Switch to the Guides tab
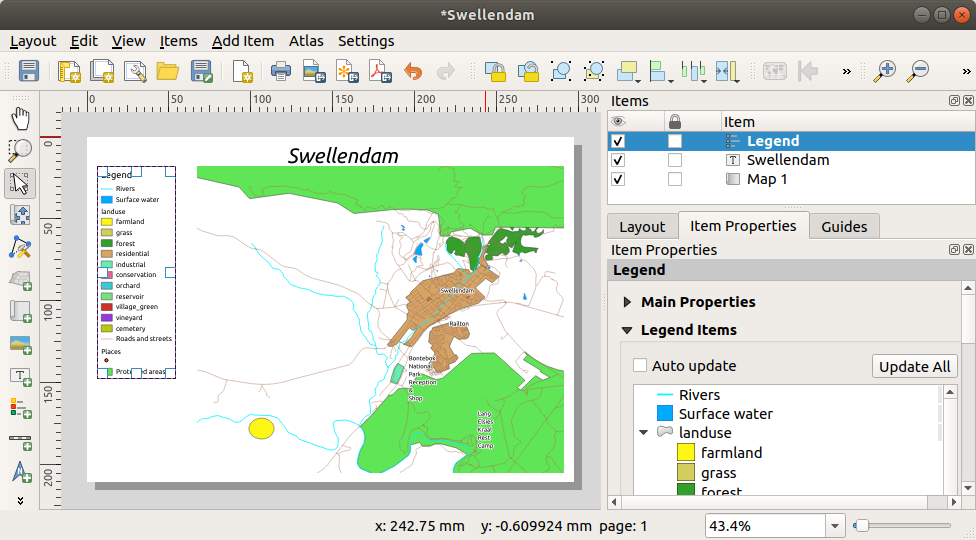The image size is (976, 540). (844, 226)
